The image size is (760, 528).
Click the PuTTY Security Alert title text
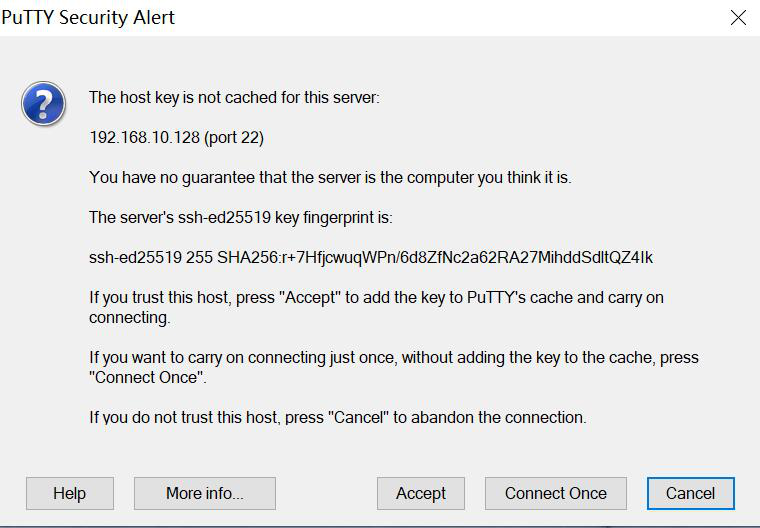(x=88, y=17)
